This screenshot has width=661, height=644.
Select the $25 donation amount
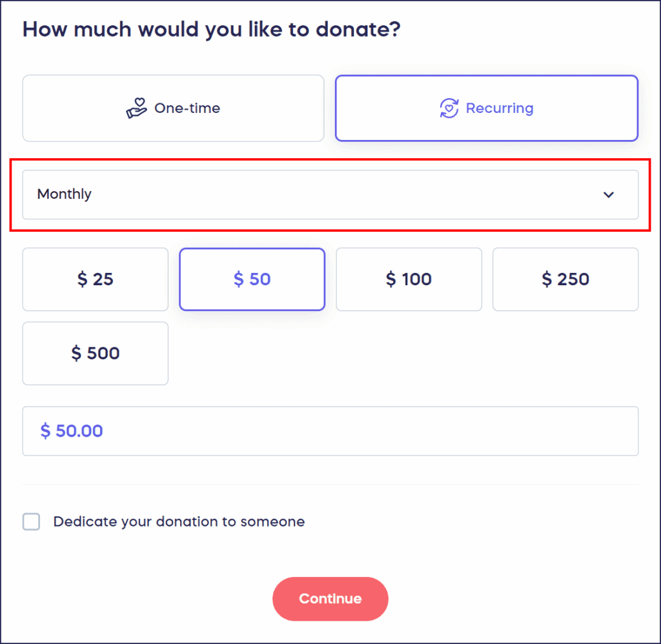95,279
